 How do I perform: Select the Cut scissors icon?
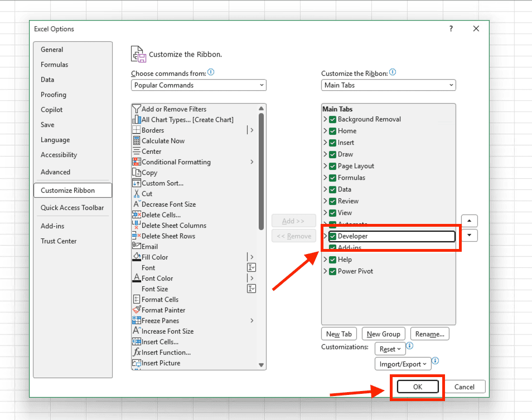coord(137,193)
